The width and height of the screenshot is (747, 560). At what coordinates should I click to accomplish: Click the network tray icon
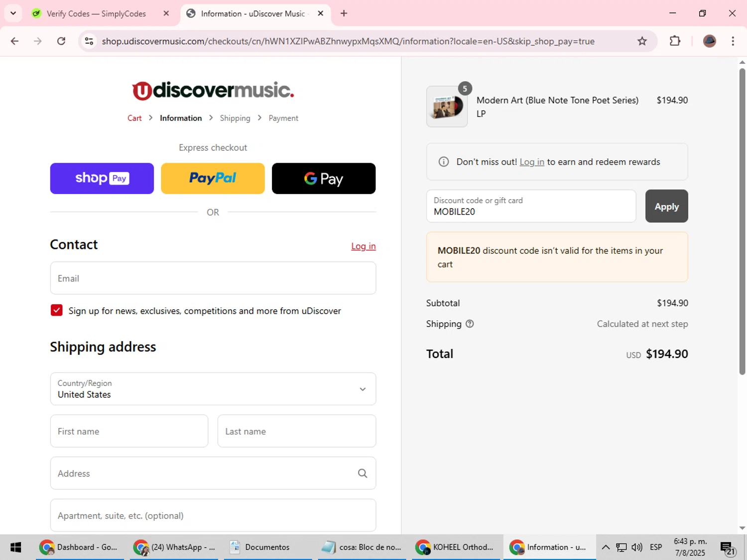(622, 548)
